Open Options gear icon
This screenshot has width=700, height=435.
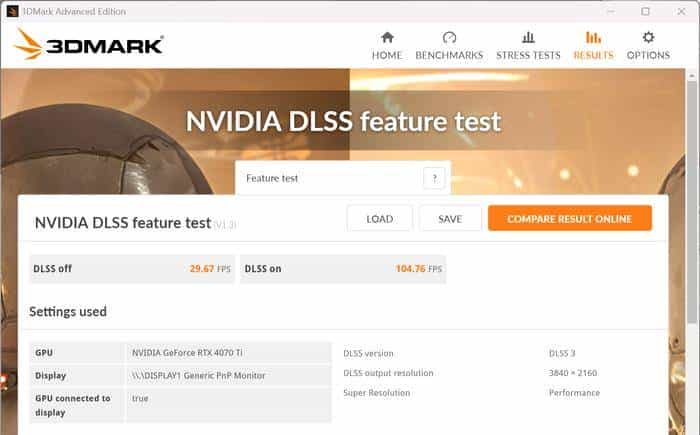pos(648,38)
